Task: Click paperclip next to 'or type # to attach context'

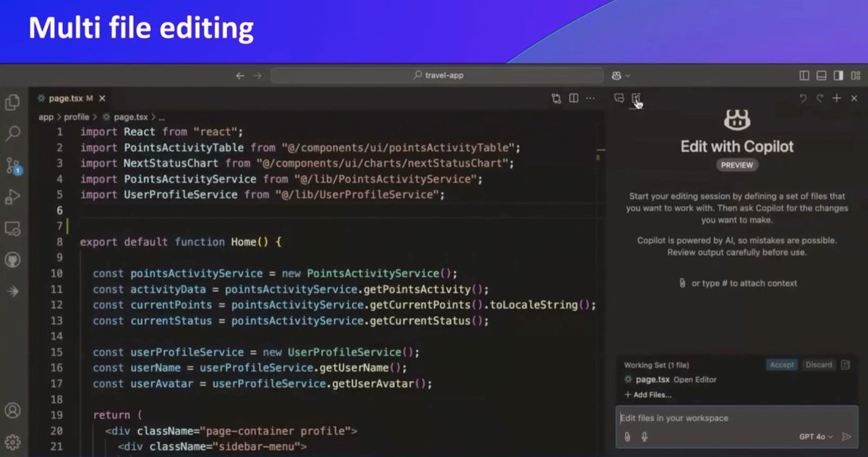Action: click(x=682, y=283)
